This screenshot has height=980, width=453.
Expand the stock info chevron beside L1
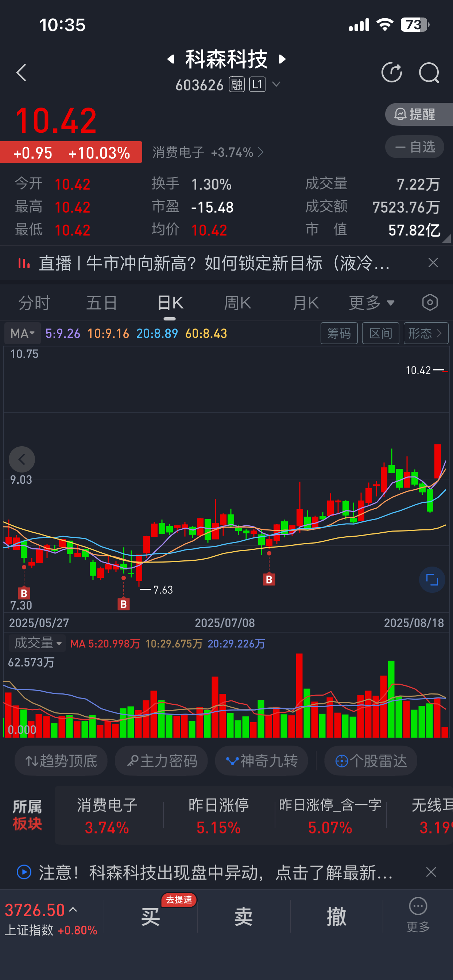point(276,84)
